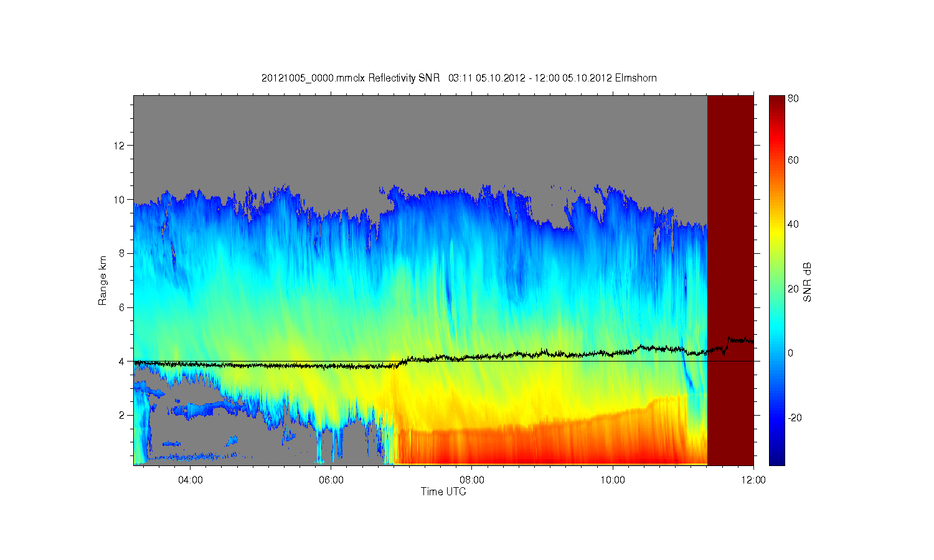This screenshot has width=934, height=560.
Task: Click the plot title starting with 20121005_0000.mmclx
Action: click(x=459, y=78)
